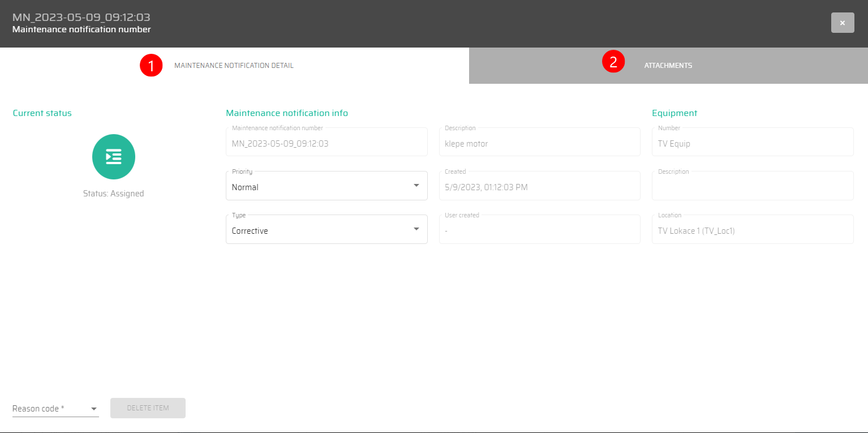Viewport: 868px width, 433px height.
Task: Click the 'Maintenance notification info' heading
Action: [287, 113]
